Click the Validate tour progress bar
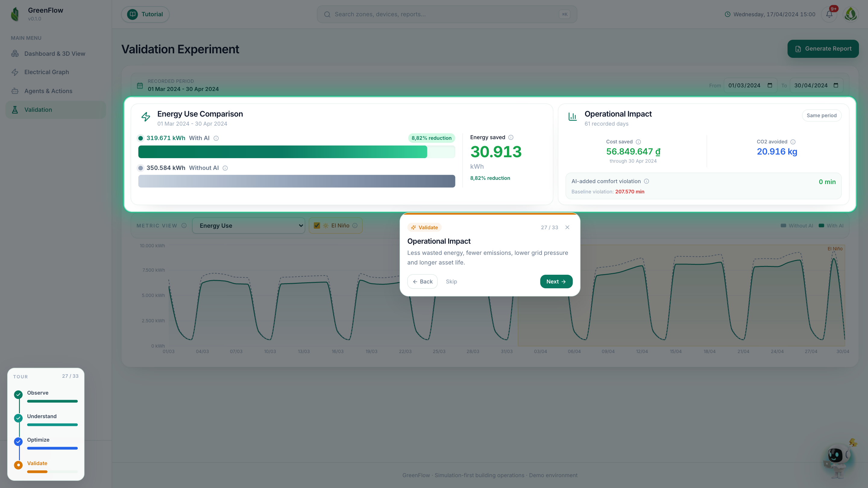This screenshot has width=868, height=488. 52,471
